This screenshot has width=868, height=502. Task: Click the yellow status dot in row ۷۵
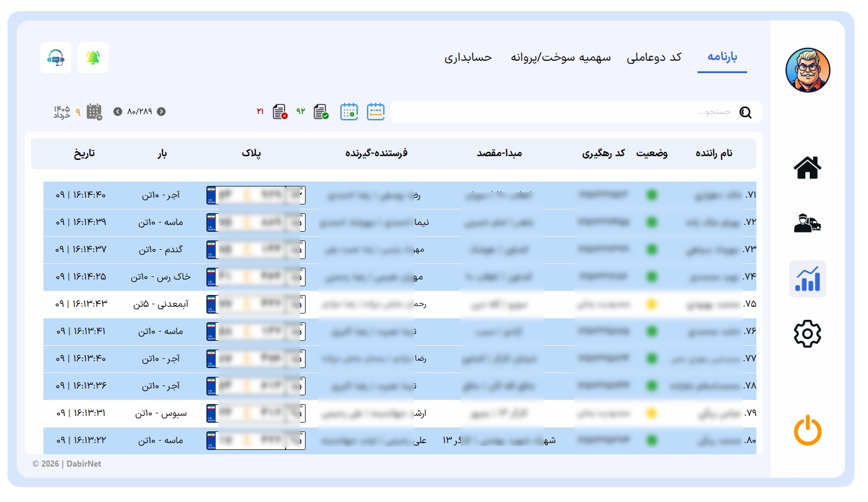(x=652, y=304)
